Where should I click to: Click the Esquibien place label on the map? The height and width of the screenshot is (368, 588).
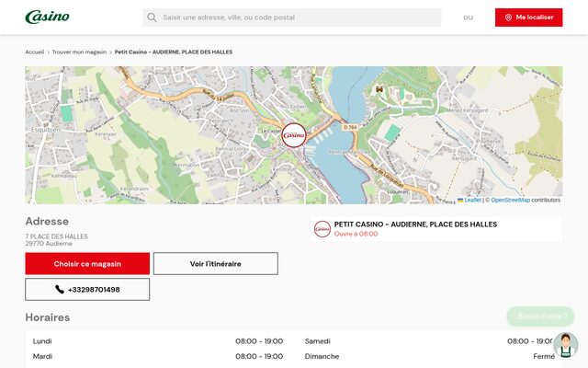click(46, 130)
